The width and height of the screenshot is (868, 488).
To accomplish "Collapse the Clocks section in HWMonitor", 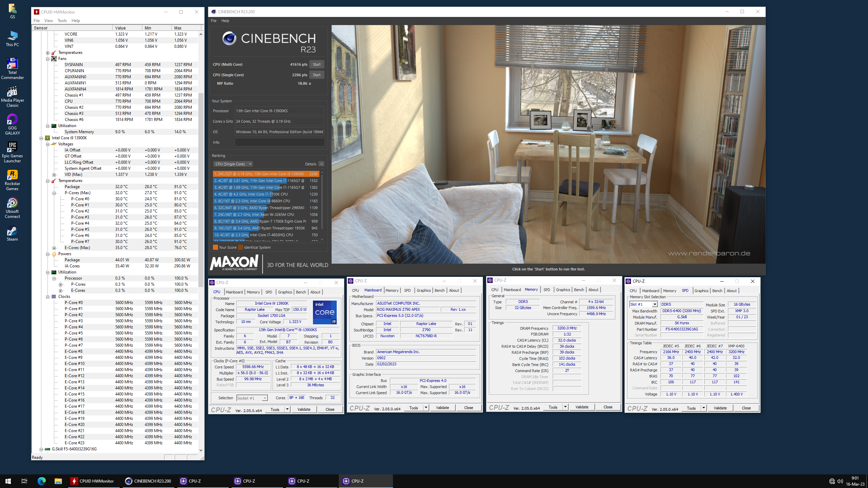I will coord(48,297).
